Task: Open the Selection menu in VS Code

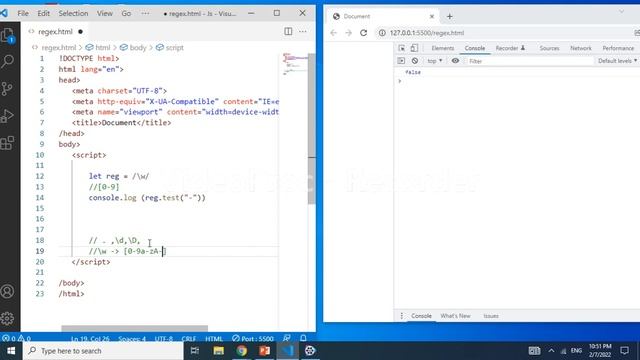Action: pyautogui.click(x=73, y=13)
